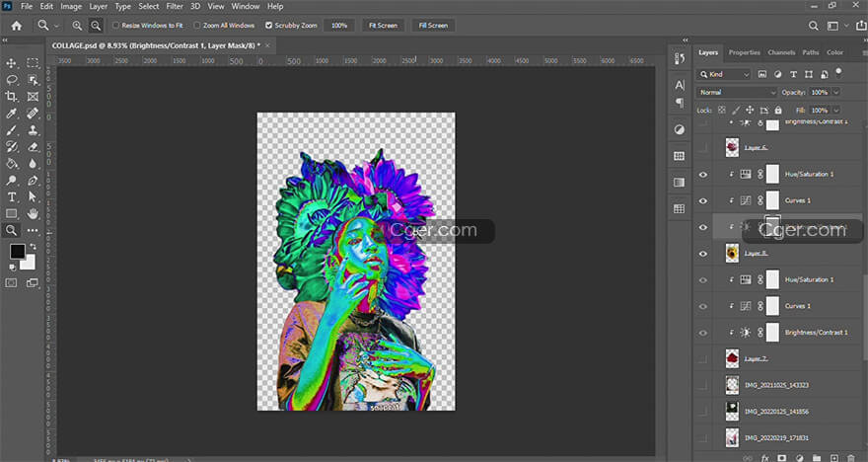Show the IMG_20220125_141856 layer
This screenshot has height=462, width=868.
(x=703, y=412)
